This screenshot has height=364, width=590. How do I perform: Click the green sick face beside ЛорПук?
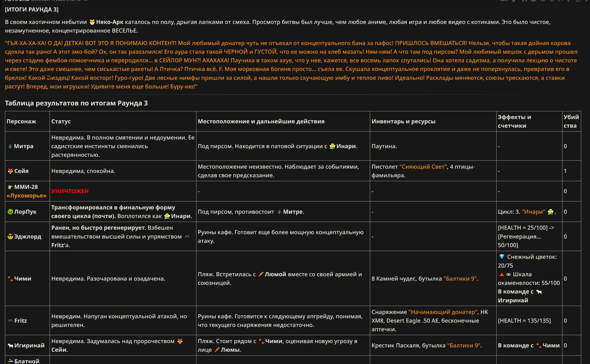coord(10,212)
